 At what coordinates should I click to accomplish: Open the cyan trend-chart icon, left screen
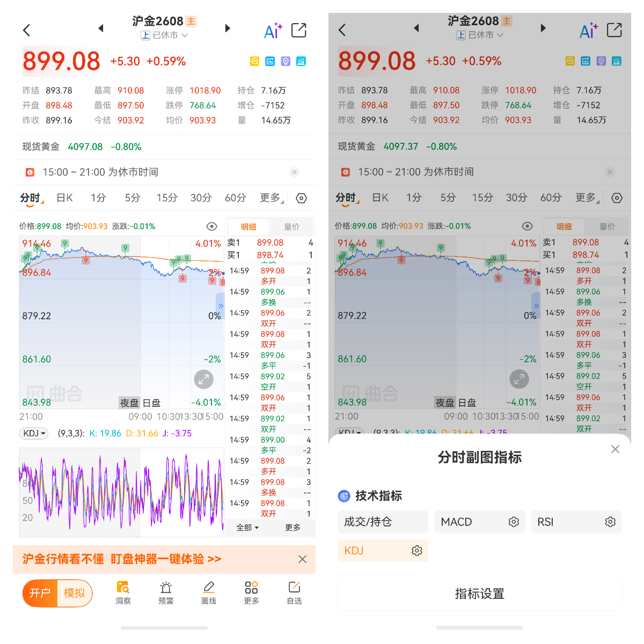[301, 61]
